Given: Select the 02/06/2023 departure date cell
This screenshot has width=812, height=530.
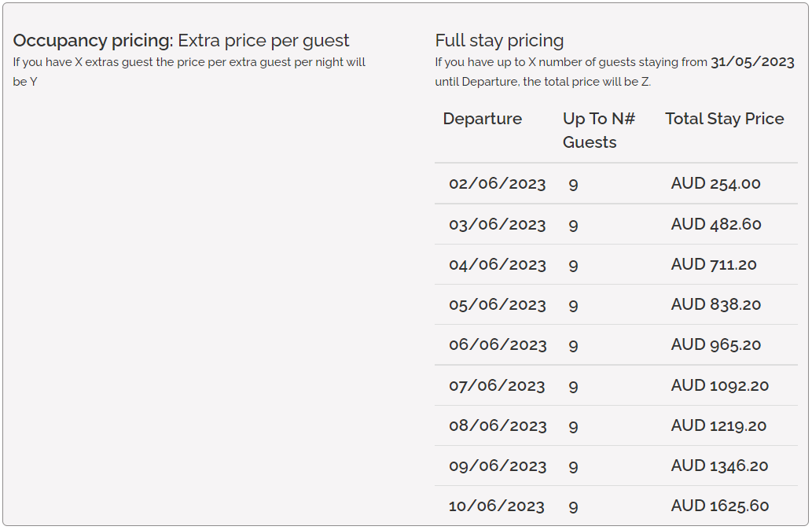Looking at the screenshot, I should click(x=497, y=184).
